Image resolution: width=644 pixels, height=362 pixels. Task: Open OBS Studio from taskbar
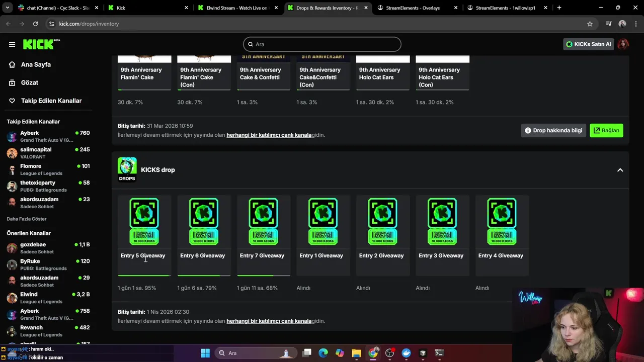[389, 353]
